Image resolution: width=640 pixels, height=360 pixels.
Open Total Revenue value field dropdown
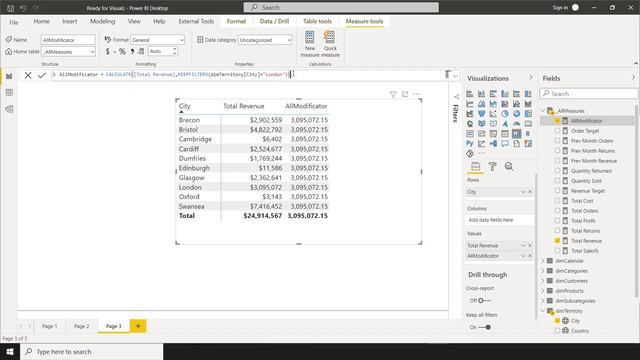click(523, 245)
